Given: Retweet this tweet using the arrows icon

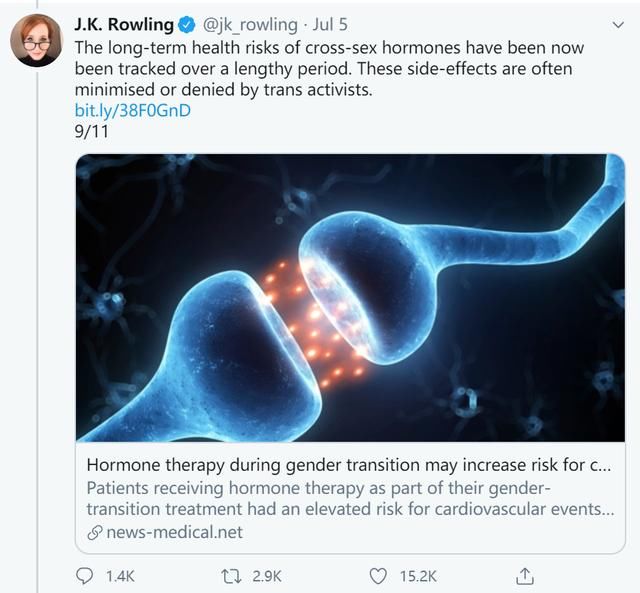Looking at the screenshot, I should pyautogui.click(x=231, y=576).
